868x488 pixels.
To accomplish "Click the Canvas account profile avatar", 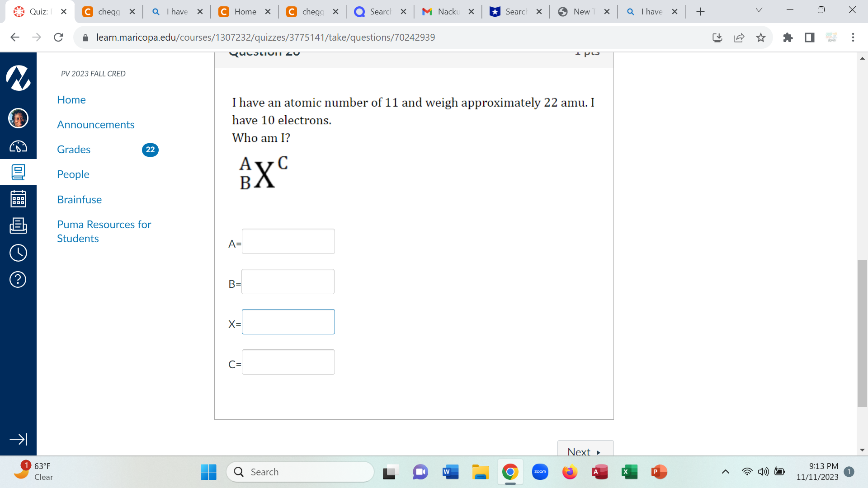I will click(18, 118).
